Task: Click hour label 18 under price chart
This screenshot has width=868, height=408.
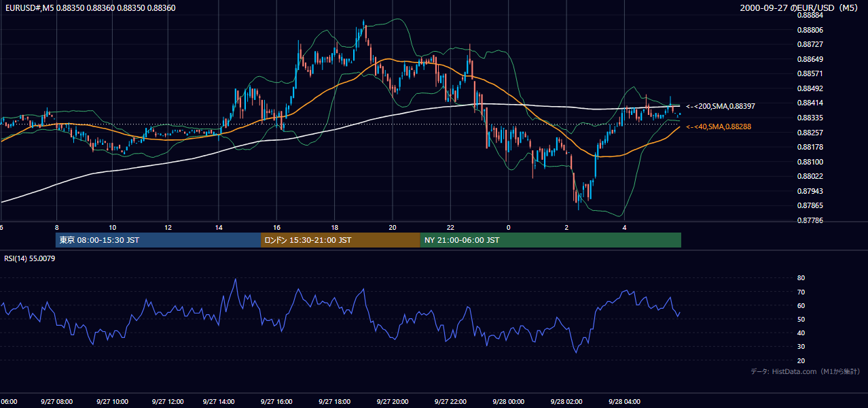Action: 335,227
